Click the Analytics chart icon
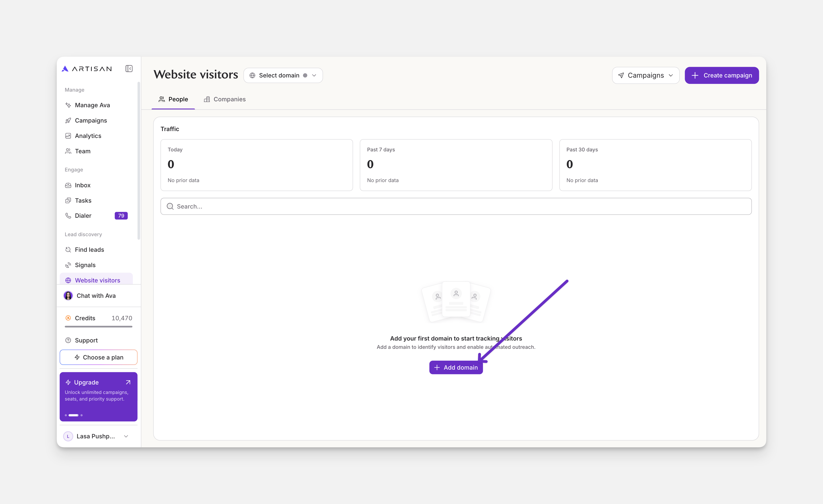Viewport: 823px width, 504px height. point(68,136)
